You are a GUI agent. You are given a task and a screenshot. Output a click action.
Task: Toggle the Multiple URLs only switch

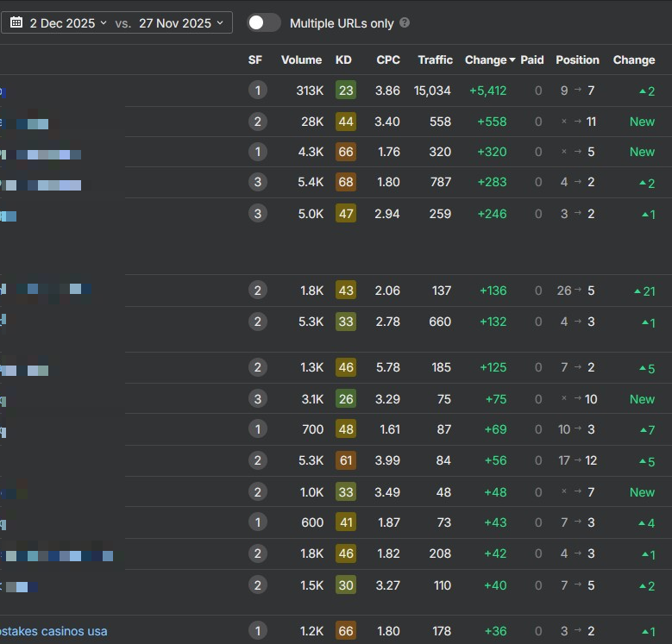point(264,22)
